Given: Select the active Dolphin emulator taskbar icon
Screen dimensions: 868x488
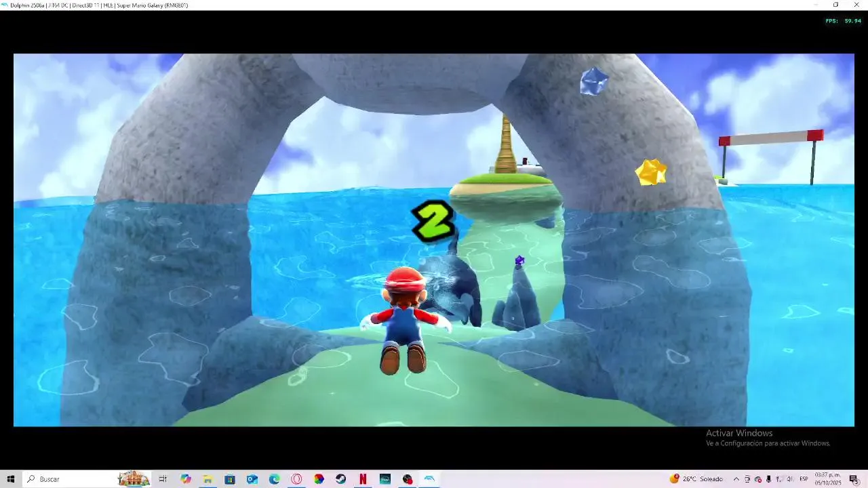Looking at the screenshot, I should 429,479.
